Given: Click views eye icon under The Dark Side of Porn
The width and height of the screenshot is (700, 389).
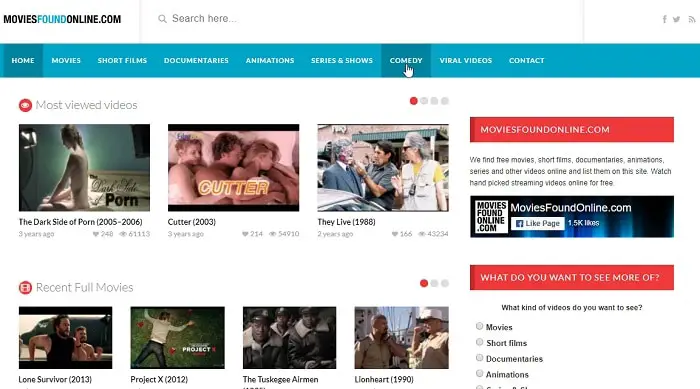Looking at the screenshot, I should tap(123, 234).
